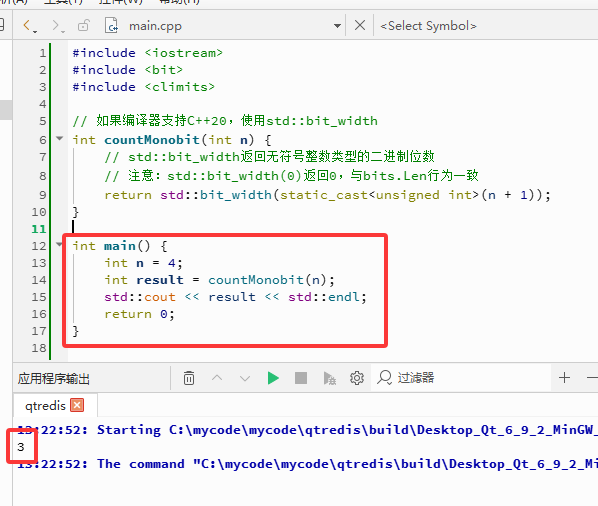
Task: Increase output font with plus button
Action: point(564,377)
